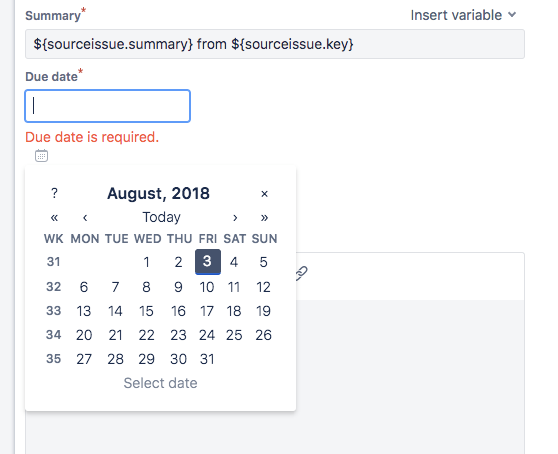Open the Insert variable dropdown
The height and width of the screenshot is (454, 558).
(x=463, y=15)
